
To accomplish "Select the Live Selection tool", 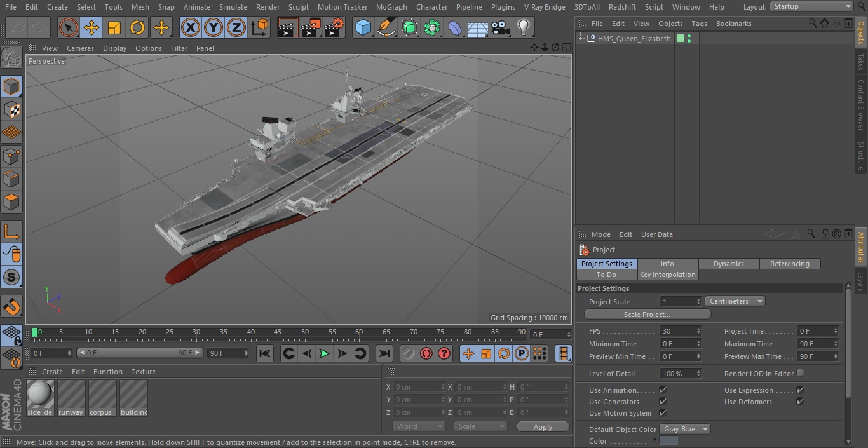I will click(x=68, y=28).
